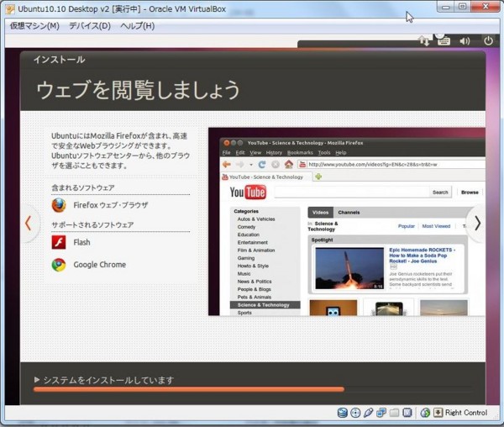Screen dimensions: 504x427
Task: Click the Google Chrome icon in the list
Action: [x=59, y=265]
